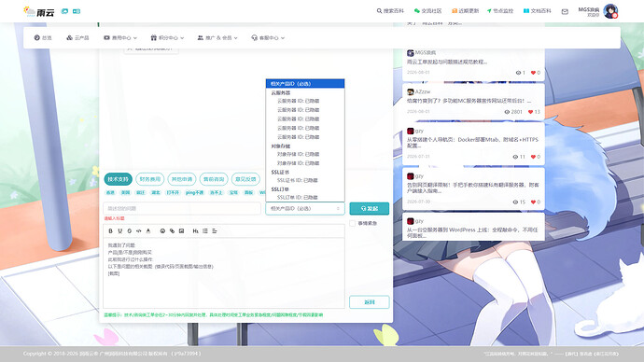The height and width of the screenshot is (362, 644).
Task: Click the AZzzw author avatar
Action: [411, 92]
